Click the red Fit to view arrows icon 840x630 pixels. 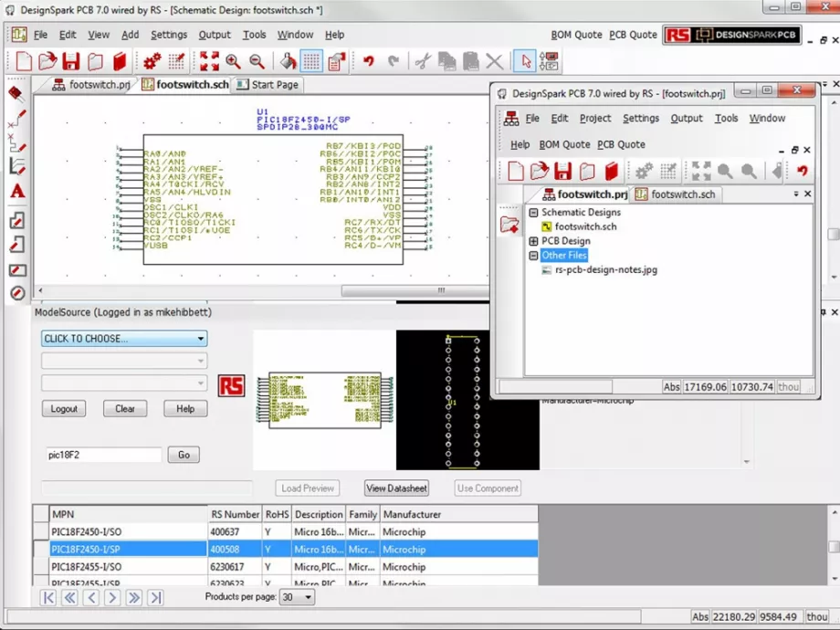[209, 61]
